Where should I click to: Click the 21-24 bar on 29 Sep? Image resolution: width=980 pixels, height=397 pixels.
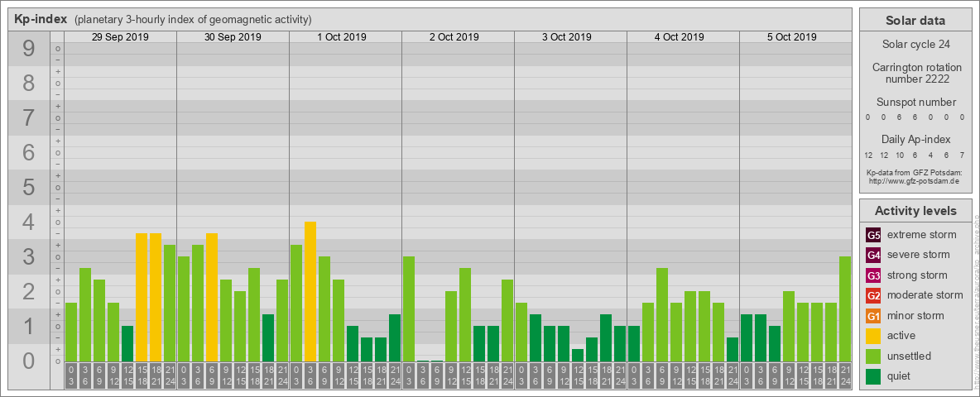(x=170, y=304)
